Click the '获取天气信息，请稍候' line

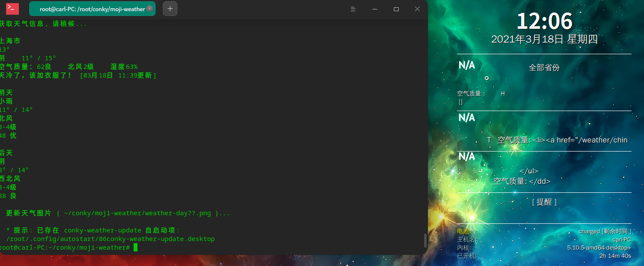pyautogui.click(x=43, y=24)
